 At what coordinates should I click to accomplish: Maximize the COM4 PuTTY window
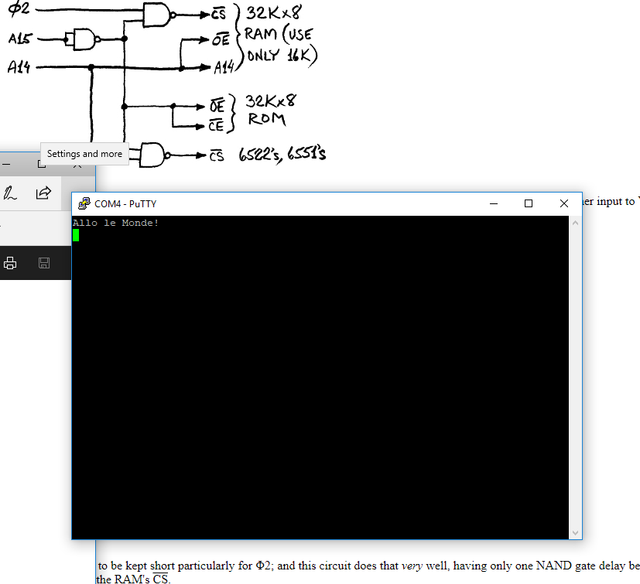pyautogui.click(x=528, y=203)
